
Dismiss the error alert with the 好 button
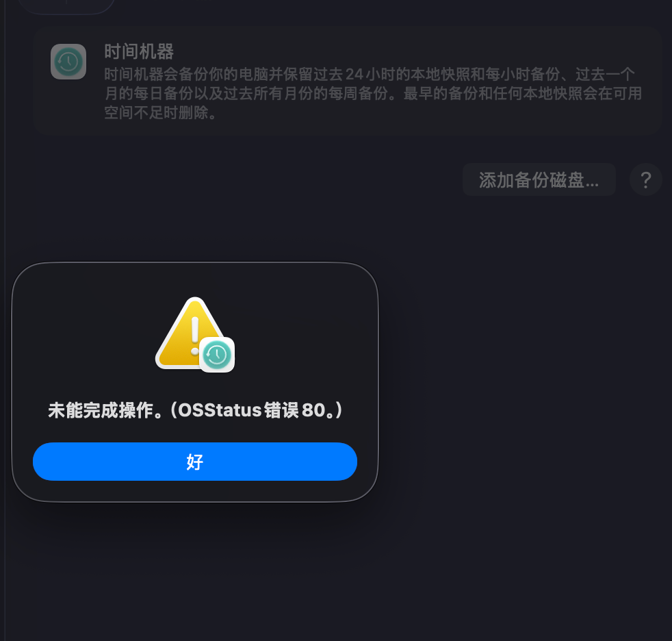coord(195,462)
